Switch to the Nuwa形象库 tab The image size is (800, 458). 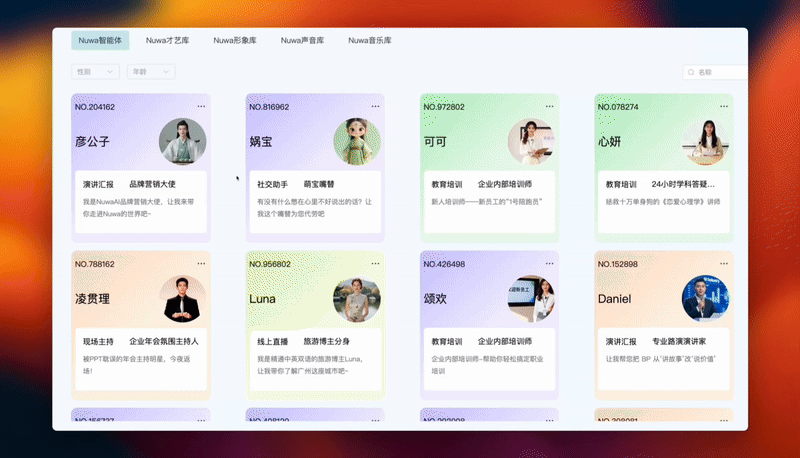click(x=235, y=41)
